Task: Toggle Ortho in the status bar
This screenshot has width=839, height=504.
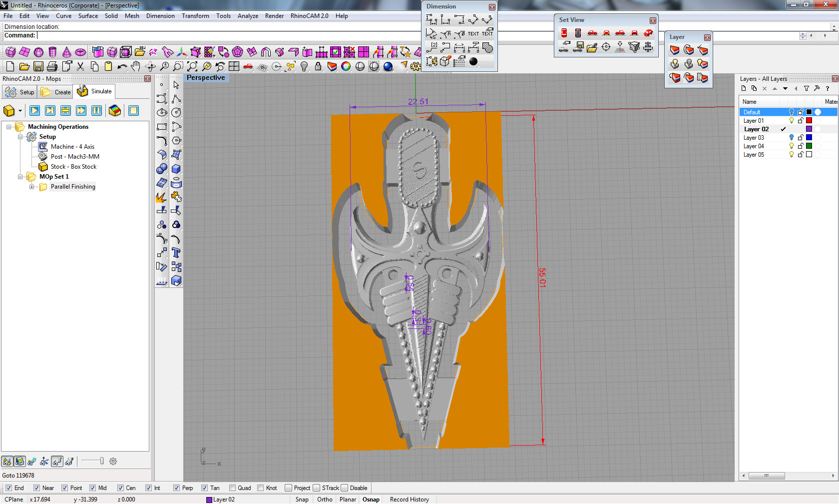Action: (325, 500)
